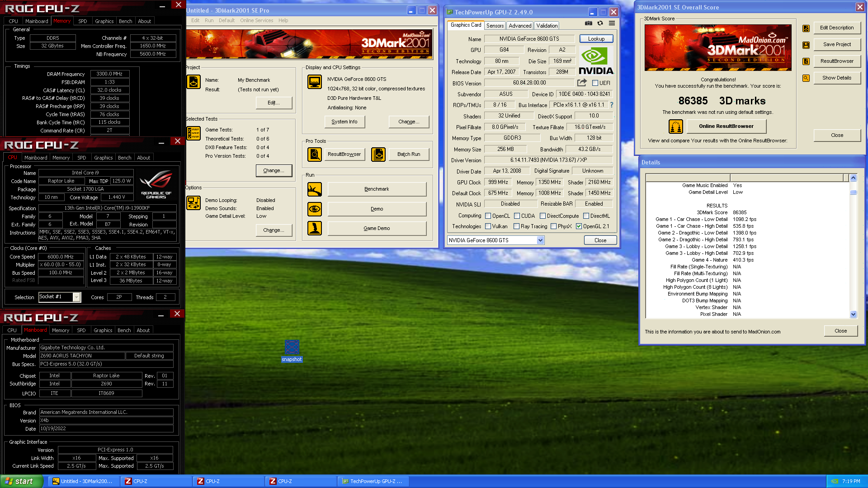
Task: Click the Edit button in Project group
Action: click(x=274, y=103)
